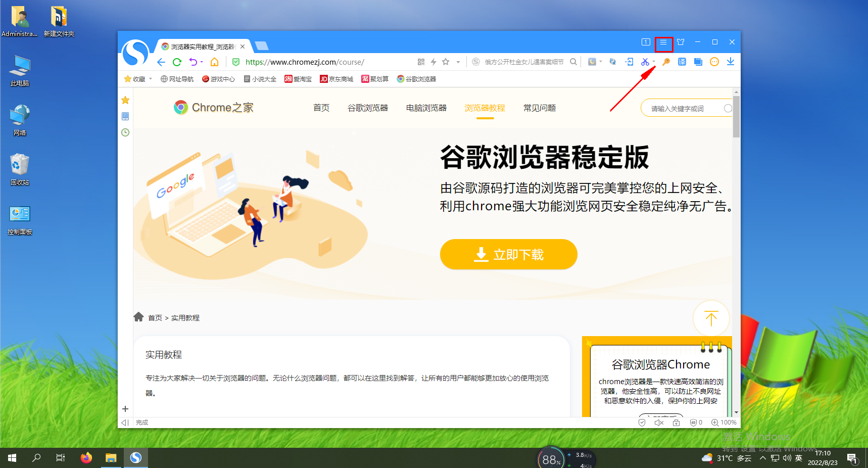The height and width of the screenshot is (468, 868).
Task: Expand the screenshot tool dropdown arrow
Action: click(x=654, y=62)
